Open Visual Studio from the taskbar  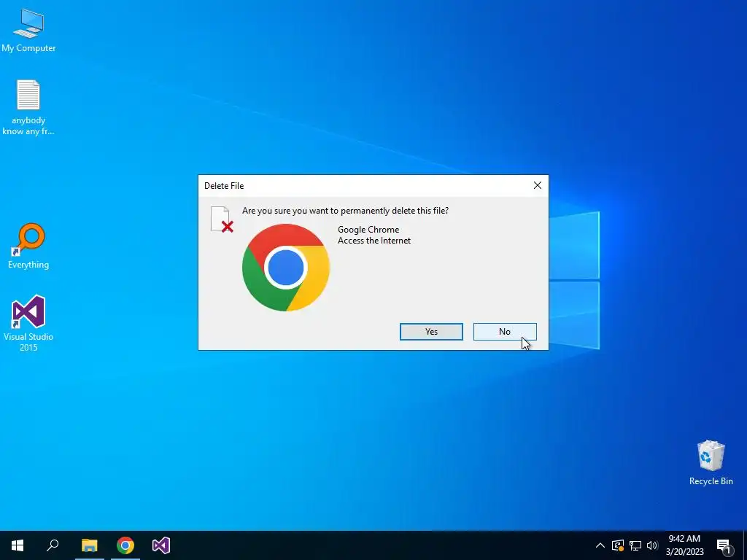[x=161, y=545]
